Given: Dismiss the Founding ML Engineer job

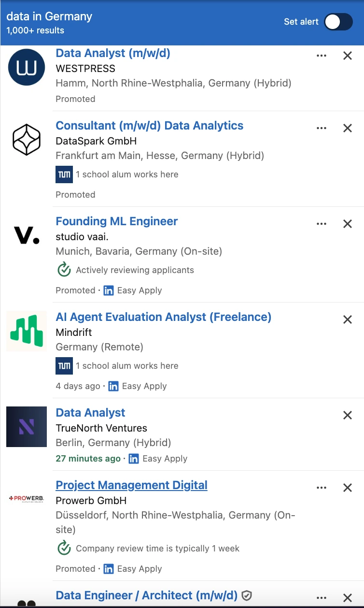Looking at the screenshot, I should 347,224.
